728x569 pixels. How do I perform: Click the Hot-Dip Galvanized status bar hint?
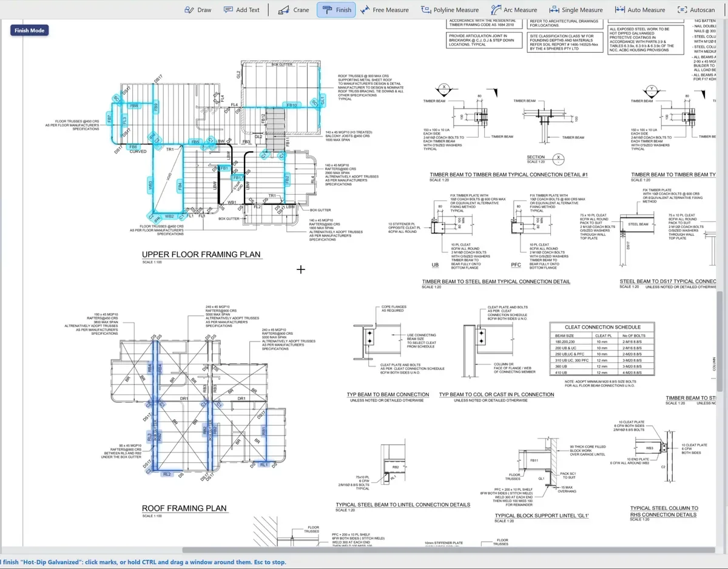[x=143, y=562]
